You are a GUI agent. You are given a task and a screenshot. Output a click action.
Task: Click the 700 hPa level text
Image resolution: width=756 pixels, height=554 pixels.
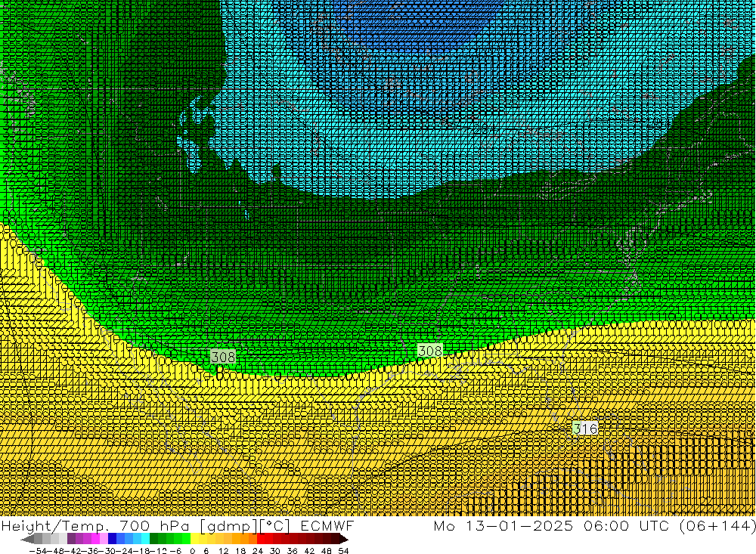(x=155, y=525)
